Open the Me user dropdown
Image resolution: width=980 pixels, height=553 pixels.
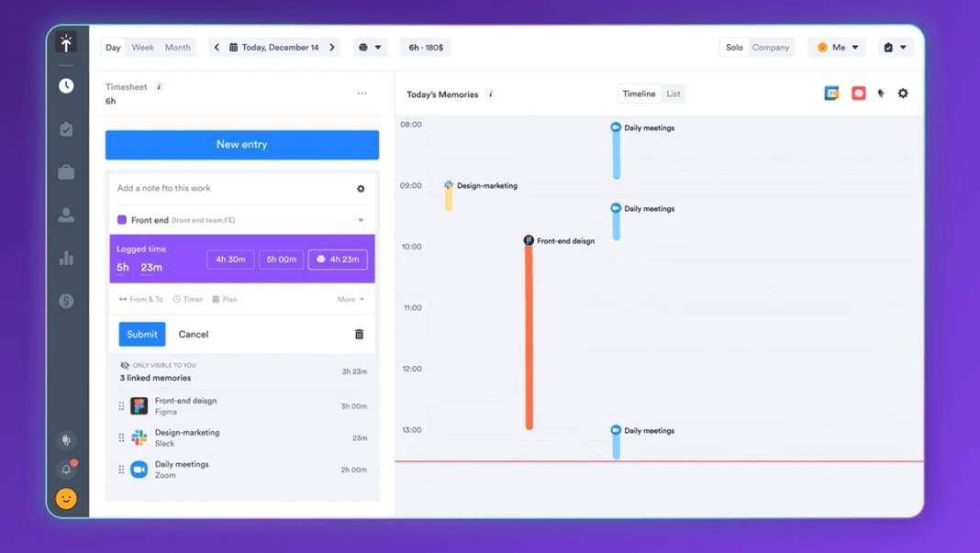pos(837,48)
